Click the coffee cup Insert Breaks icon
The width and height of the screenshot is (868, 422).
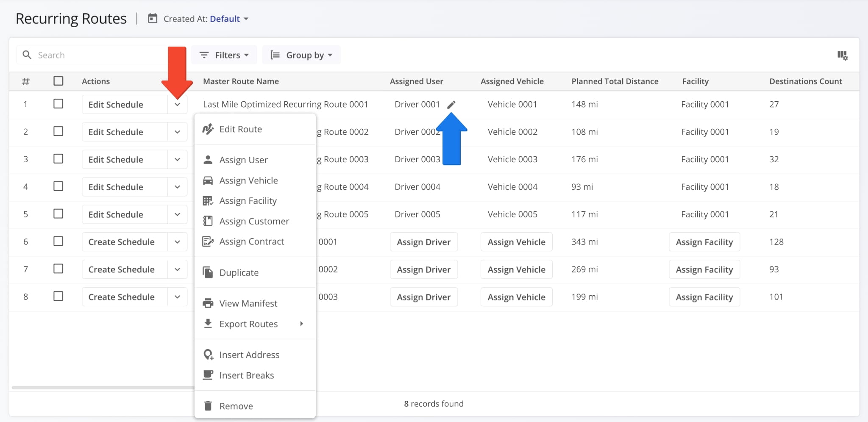tap(208, 375)
